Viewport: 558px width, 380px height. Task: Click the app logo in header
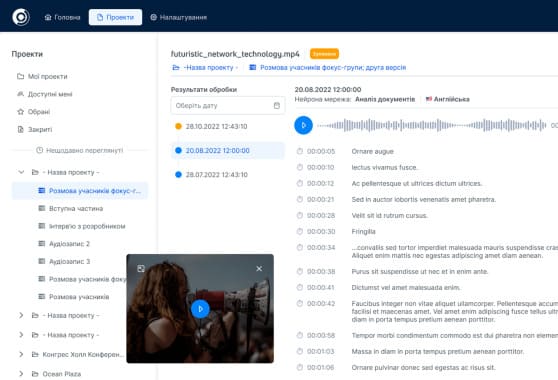pyautogui.click(x=21, y=17)
